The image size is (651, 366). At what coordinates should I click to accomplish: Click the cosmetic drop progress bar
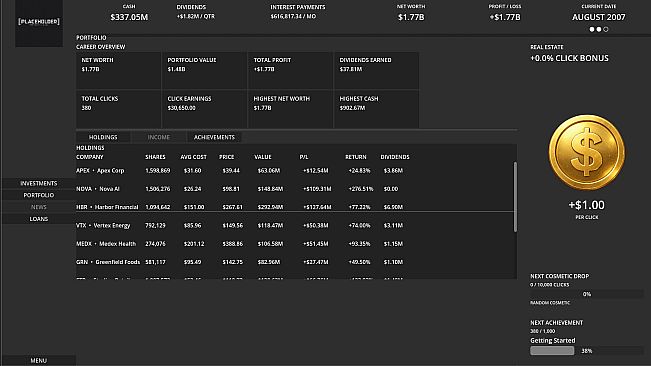tap(587, 294)
